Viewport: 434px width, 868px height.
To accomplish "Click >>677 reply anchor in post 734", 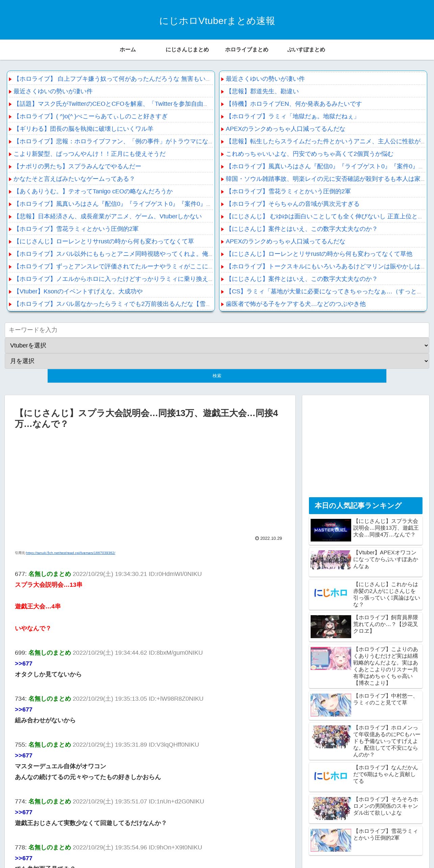I will tap(24, 709).
